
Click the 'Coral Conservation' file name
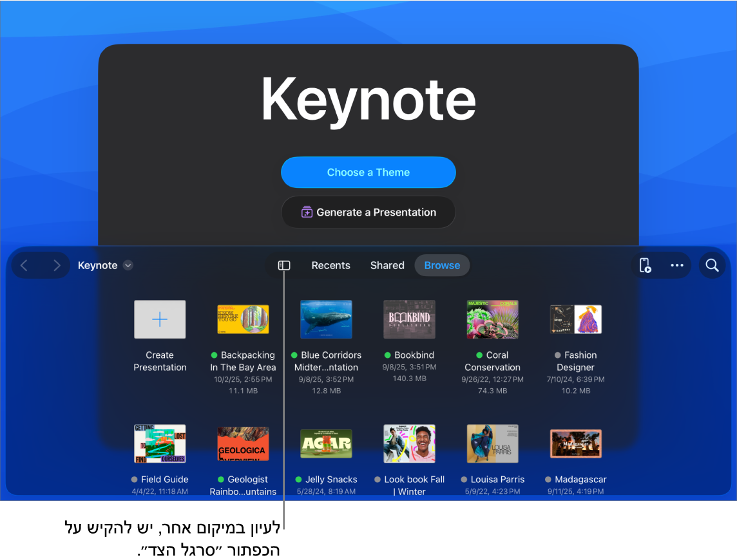click(x=493, y=361)
